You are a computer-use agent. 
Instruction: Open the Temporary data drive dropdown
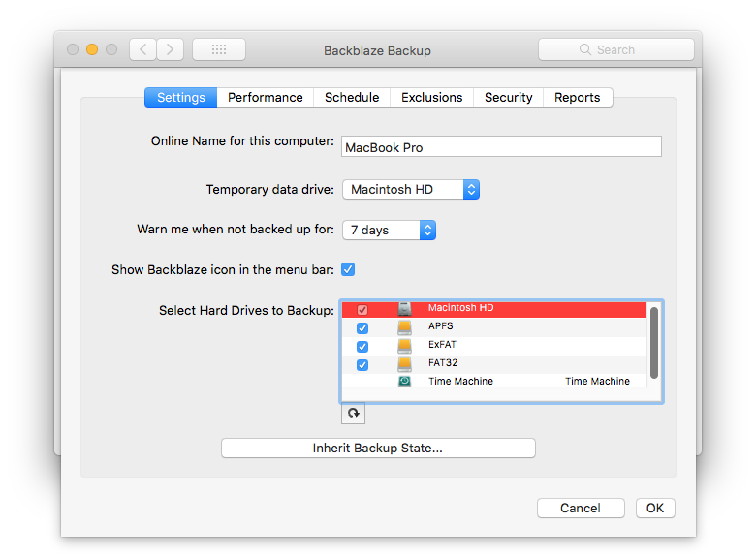tap(411, 189)
